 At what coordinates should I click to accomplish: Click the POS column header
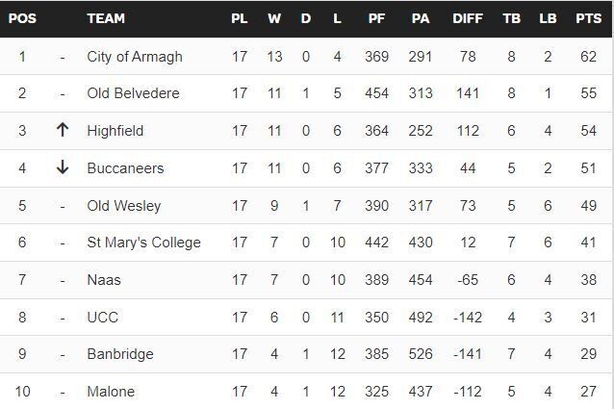[x=22, y=18]
